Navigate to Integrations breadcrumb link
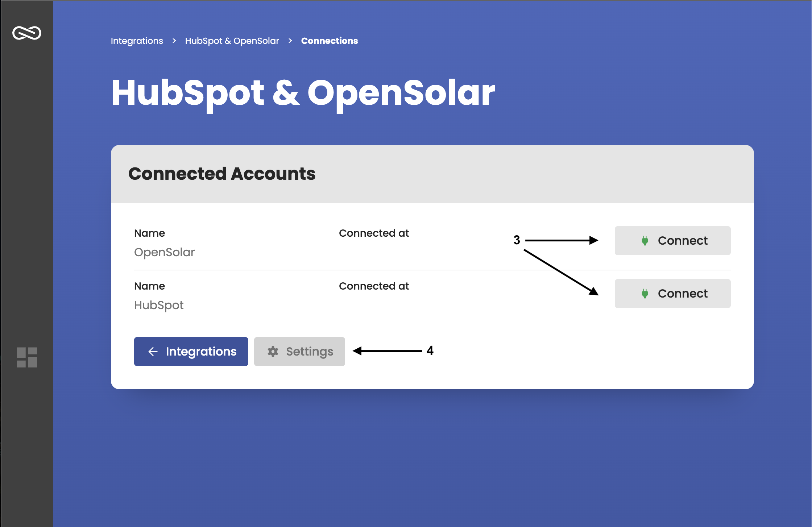Image resolution: width=812 pixels, height=527 pixels. (137, 41)
